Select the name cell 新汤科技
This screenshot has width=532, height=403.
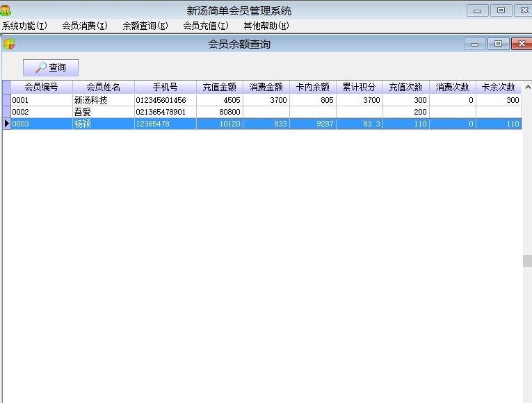pos(104,100)
